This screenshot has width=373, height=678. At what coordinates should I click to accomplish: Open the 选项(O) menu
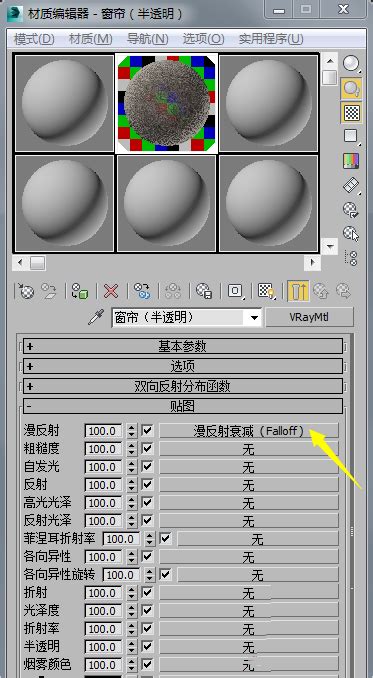point(203,39)
